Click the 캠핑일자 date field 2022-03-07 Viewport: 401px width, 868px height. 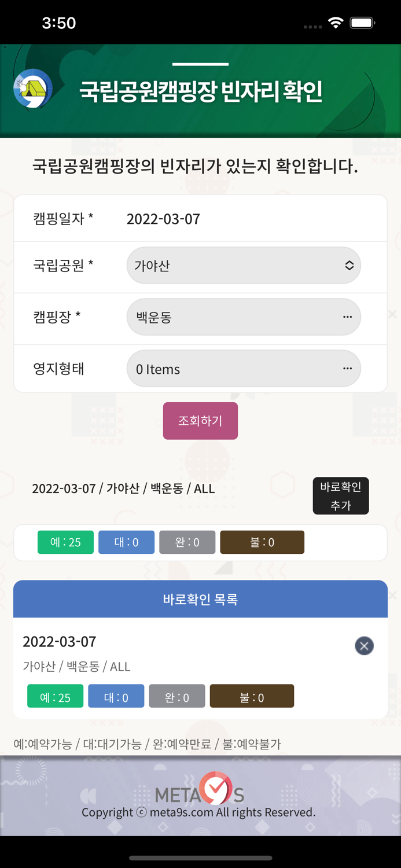(x=163, y=218)
